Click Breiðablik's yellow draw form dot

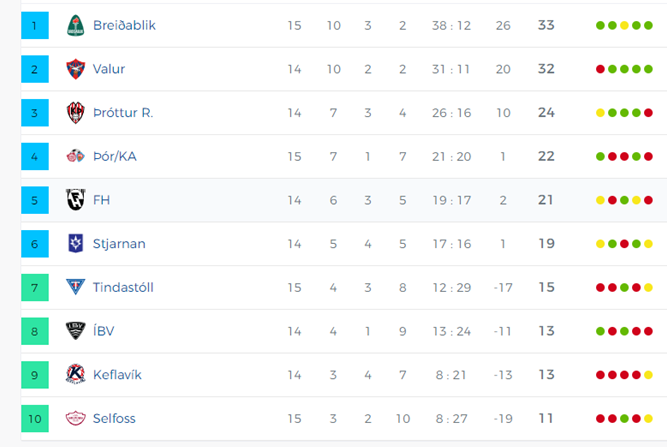coord(624,26)
